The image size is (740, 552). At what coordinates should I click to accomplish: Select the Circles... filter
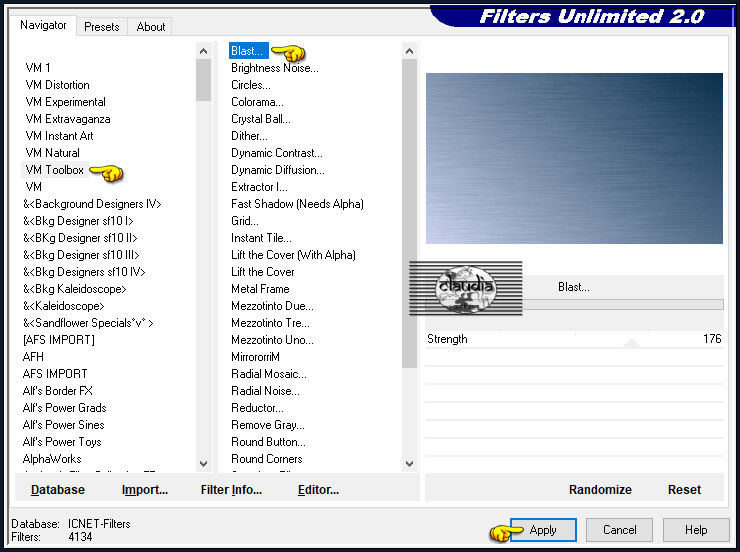pos(251,85)
